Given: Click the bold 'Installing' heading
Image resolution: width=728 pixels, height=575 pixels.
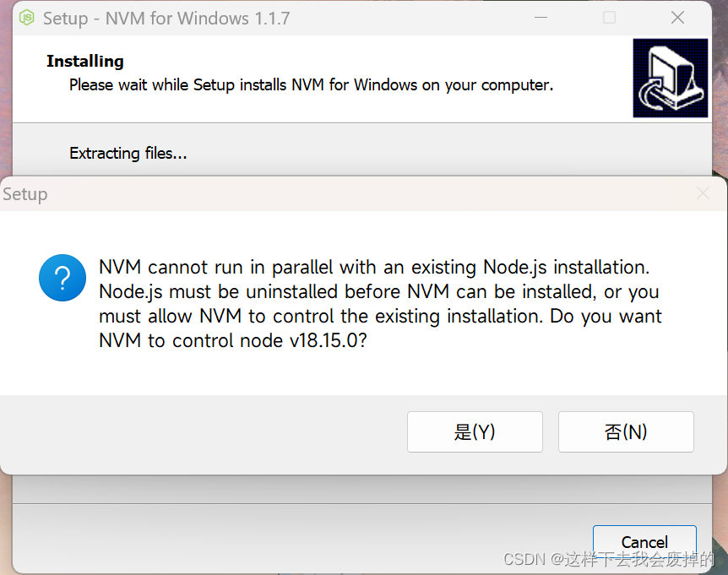Looking at the screenshot, I should (x=85, y=62).
